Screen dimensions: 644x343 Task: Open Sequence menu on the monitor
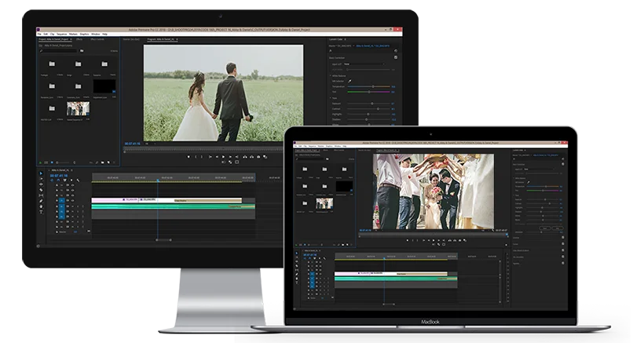click(61, 34)
